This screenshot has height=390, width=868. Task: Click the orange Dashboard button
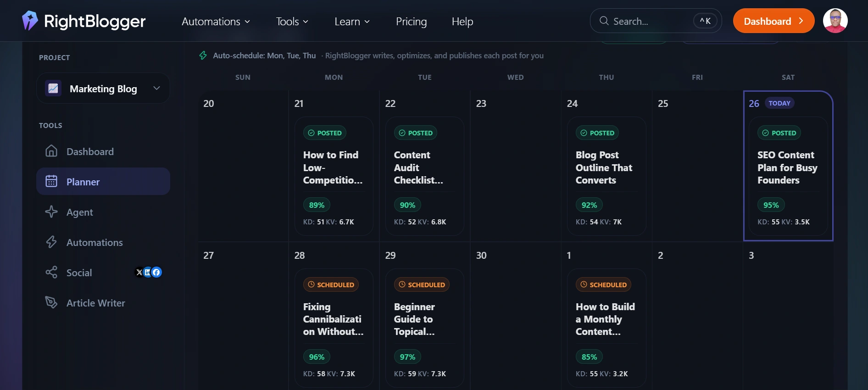click(x=773, y=21)
